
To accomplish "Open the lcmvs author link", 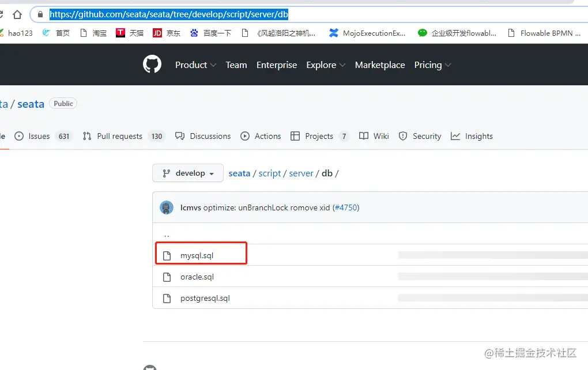I will (190, 207).
